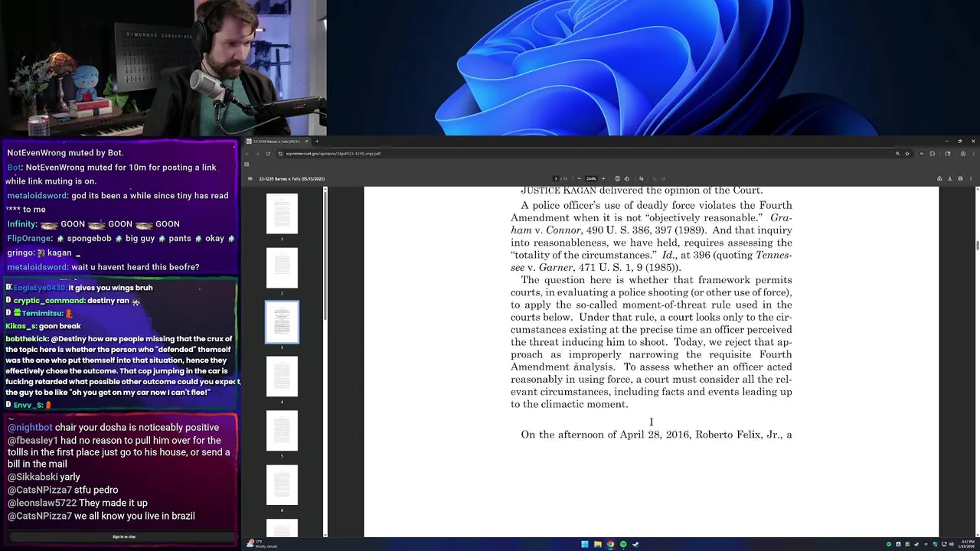Open the Chrome three-dot menu

pos(974,154)
